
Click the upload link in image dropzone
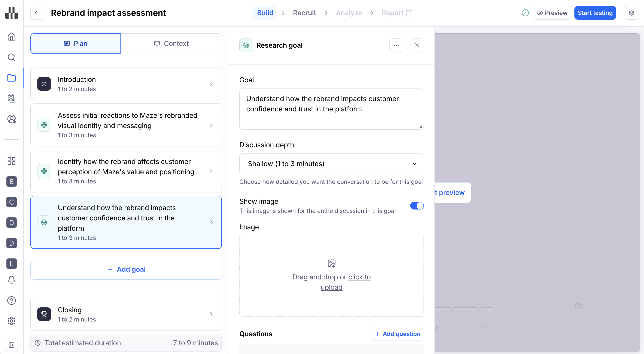point(359,277)
